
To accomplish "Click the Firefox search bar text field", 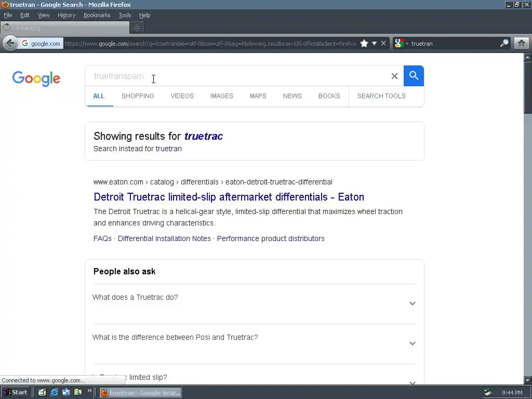I will [x=454, y=44].
